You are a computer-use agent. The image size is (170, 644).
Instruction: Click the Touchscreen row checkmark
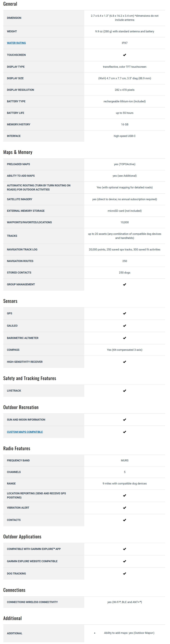click(124, 55)
